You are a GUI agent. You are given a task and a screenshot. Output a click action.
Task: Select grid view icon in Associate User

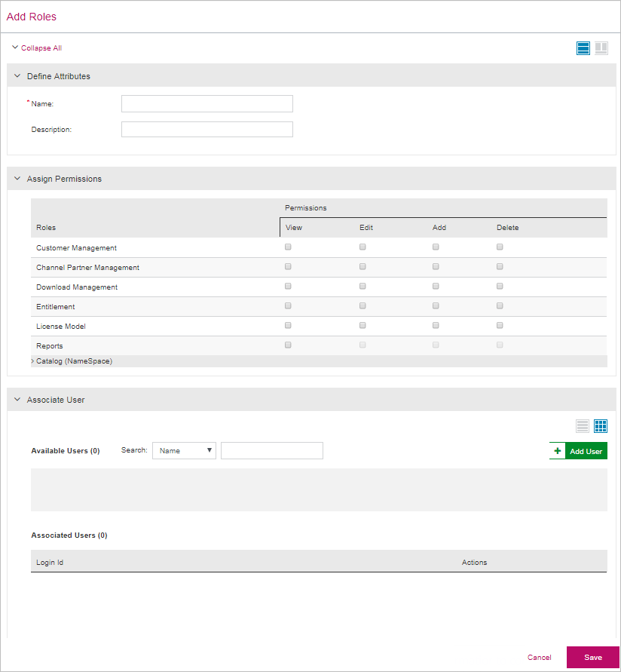pyautogui.click(x=601, y=426)
